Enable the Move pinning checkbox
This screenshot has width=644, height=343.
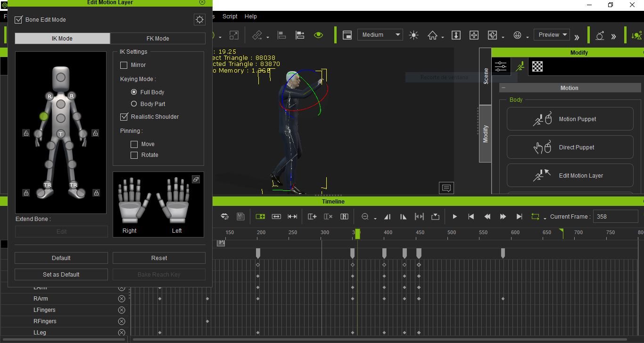134,144
